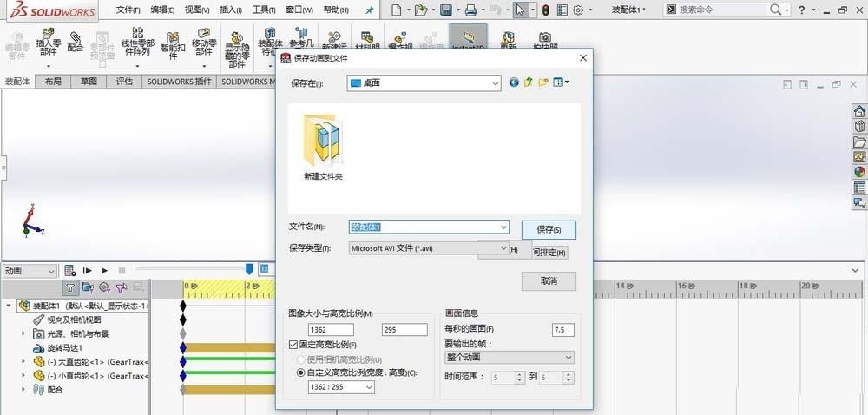Click the go back arrow in save dialog
This screenshot has width=868, height=415.
tap(514, 82)
